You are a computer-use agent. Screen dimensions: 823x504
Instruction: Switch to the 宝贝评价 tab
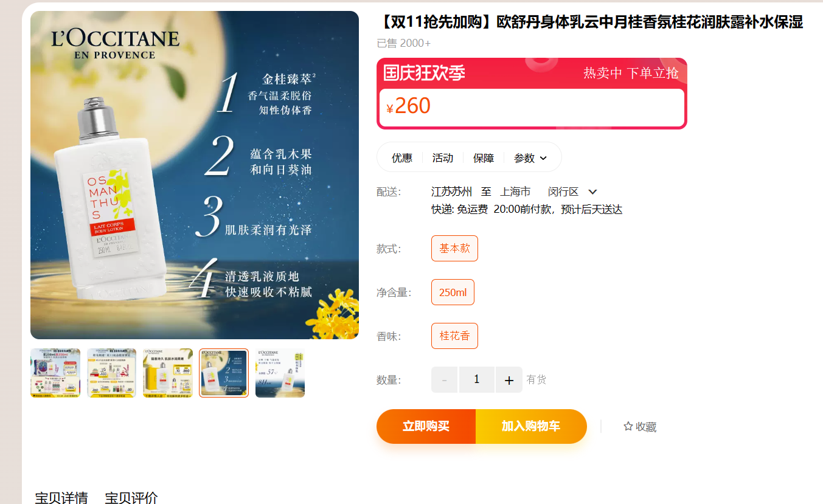(x=131, y=498)
